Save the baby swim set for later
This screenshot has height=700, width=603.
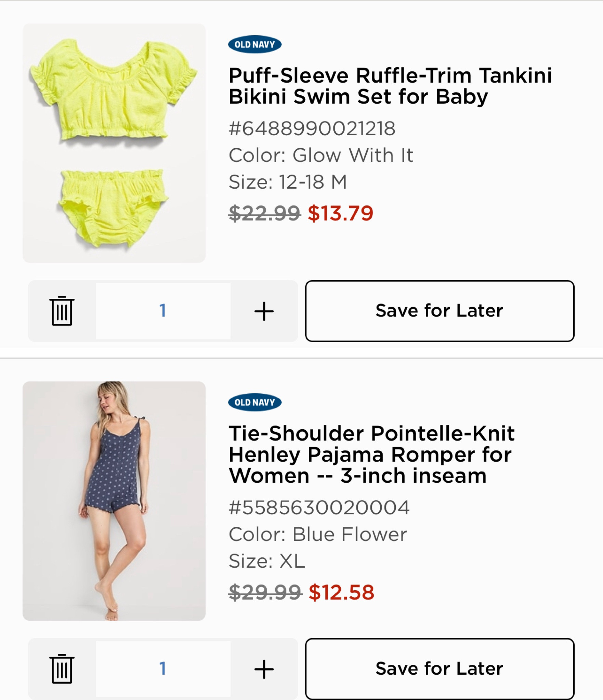tap(440, 311)
